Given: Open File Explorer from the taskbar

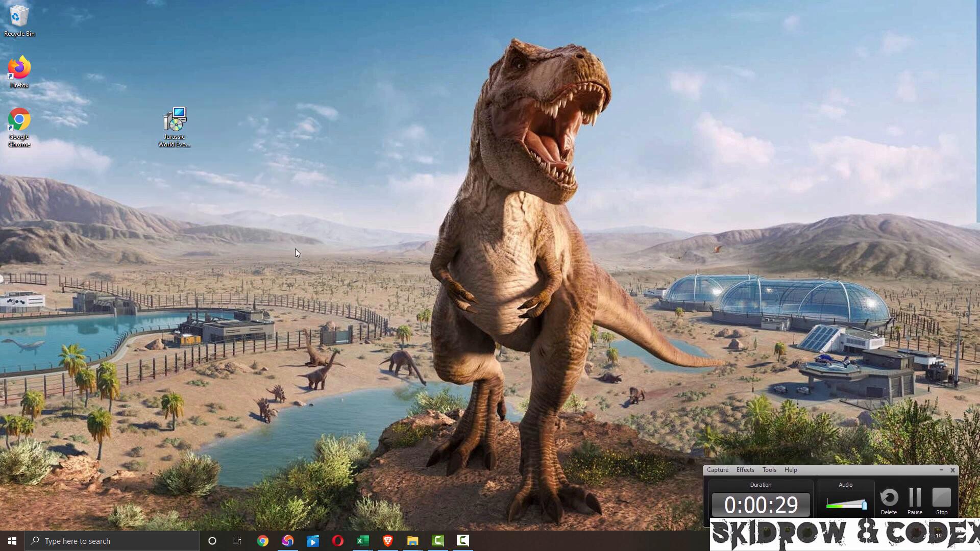Looking at the screenshot, I should click(412, 541).
